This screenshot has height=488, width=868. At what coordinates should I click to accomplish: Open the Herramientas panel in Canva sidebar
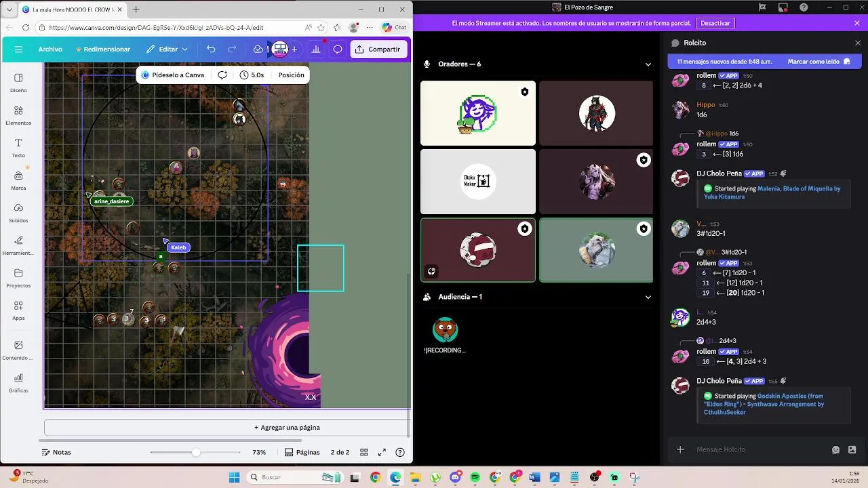pyautogui.click(x=18, y=245)
